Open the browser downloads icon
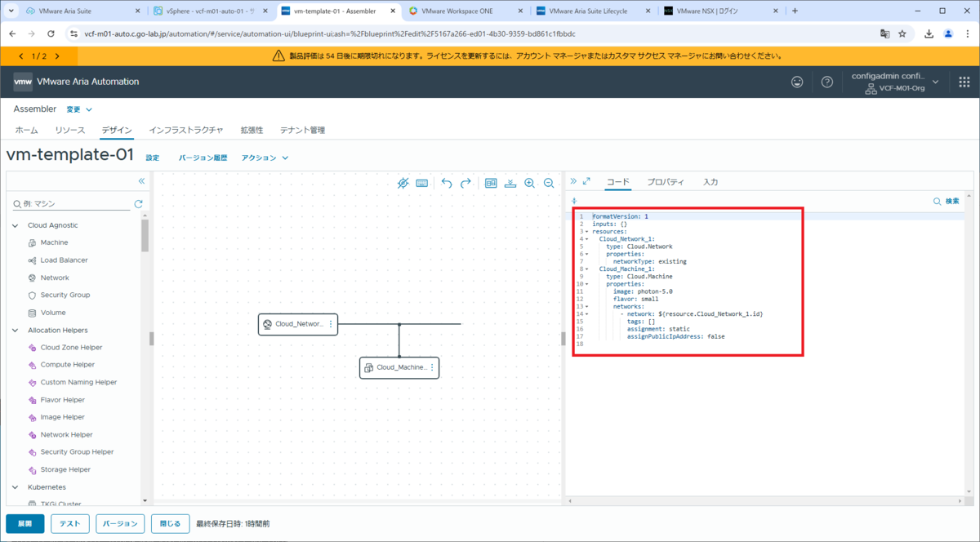Screen dimensions: 980x542 point(929,34)
